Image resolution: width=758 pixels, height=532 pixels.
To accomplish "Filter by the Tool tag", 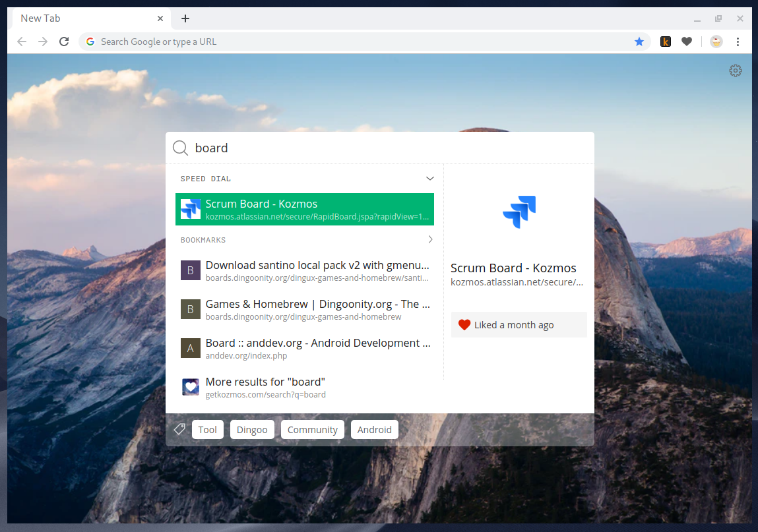I will [207, 430].
